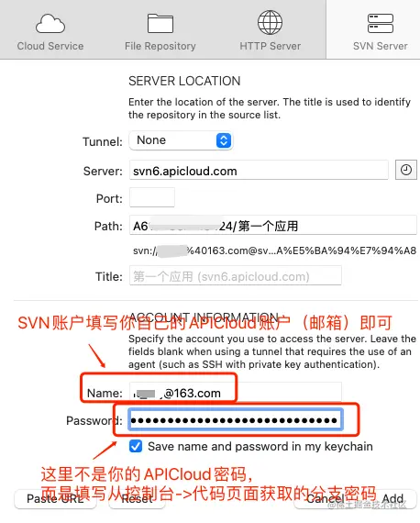Switch to the Cloud Service tab label
This screenshot has width=420, height=523.
pos(50,46)
